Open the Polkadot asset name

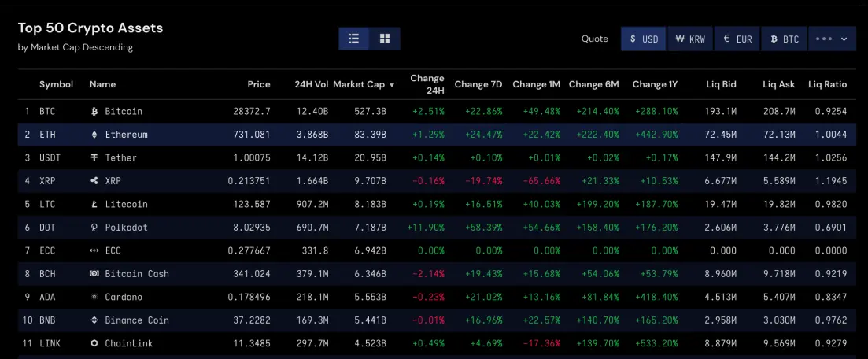tap(126, 228)
